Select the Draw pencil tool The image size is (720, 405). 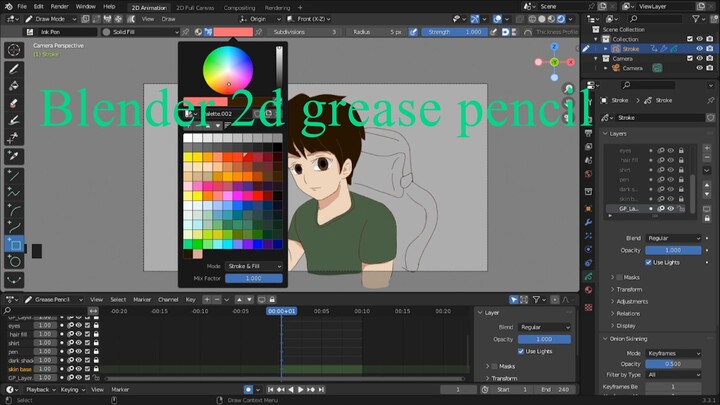tap(14, 69)
